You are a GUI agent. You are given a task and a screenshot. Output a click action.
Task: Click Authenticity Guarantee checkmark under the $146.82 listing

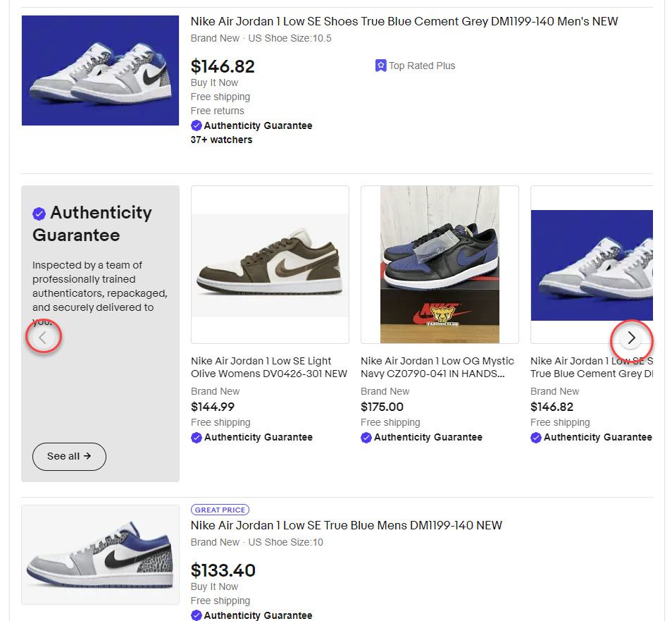pyautogui.click(x=197, y=125)
